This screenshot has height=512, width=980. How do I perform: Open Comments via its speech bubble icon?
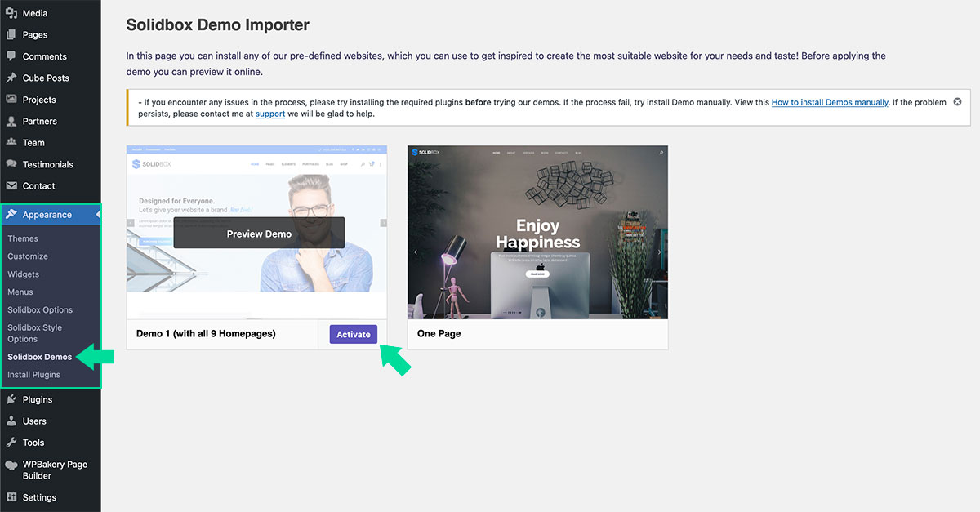coord(11,56)
